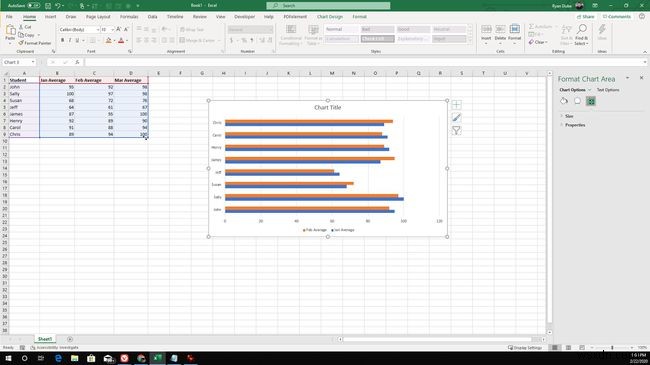Screen dimensions: 650x365
Task: Close the Format Chart Area pane
Action: pyautogui.click(x=641, y=78)
